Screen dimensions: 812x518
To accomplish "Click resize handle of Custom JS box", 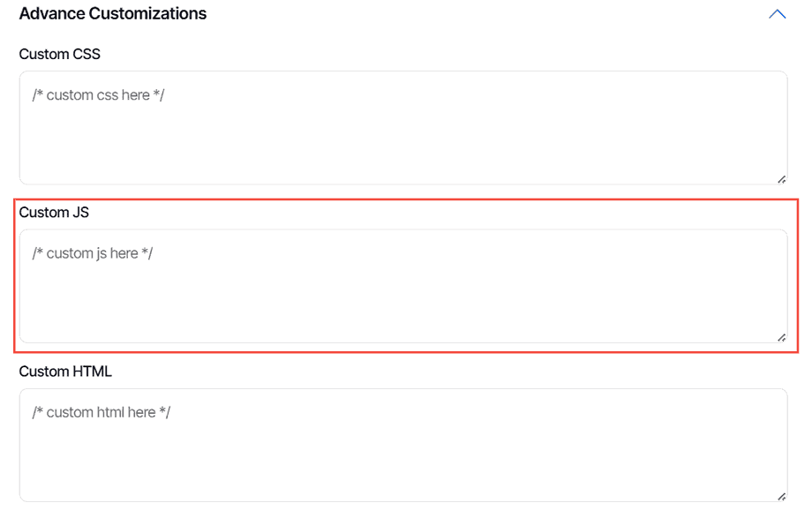I will (x=782, y=337).
